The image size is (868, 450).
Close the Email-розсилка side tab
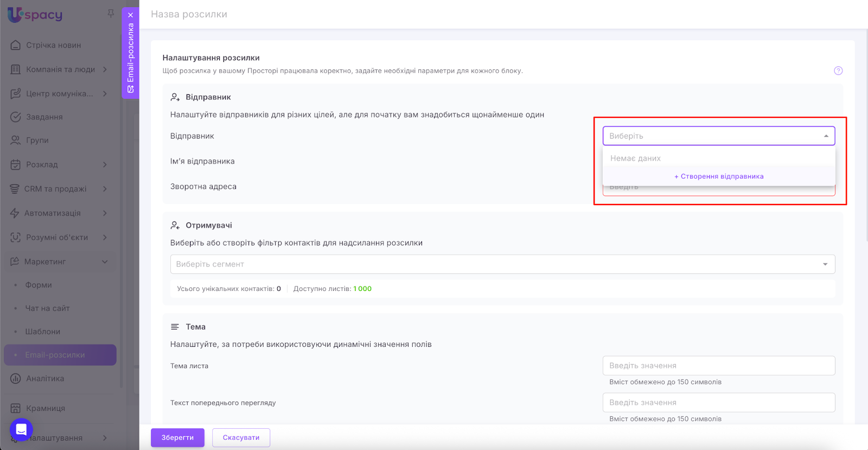pyautogui.click(x=130, y=15)
